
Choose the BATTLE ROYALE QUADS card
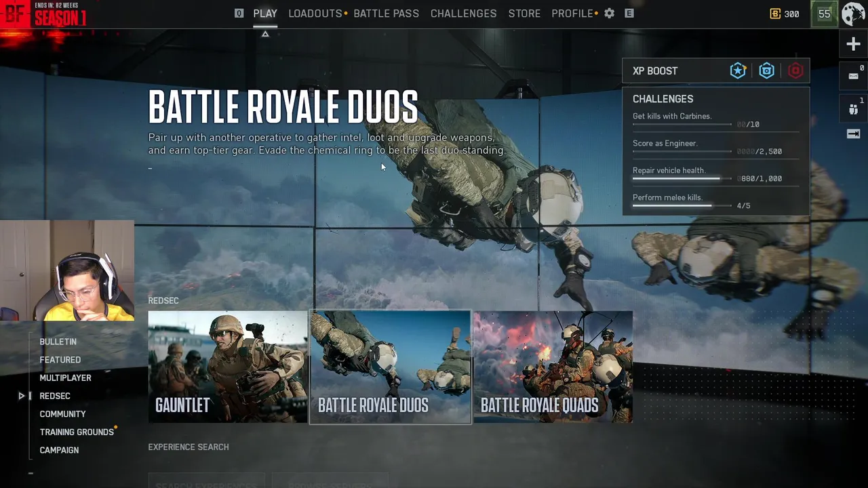(x=553, y=367)
